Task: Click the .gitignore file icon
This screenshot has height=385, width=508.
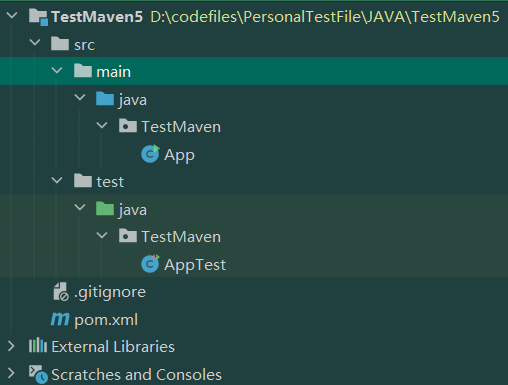Action: click(61, 291)
